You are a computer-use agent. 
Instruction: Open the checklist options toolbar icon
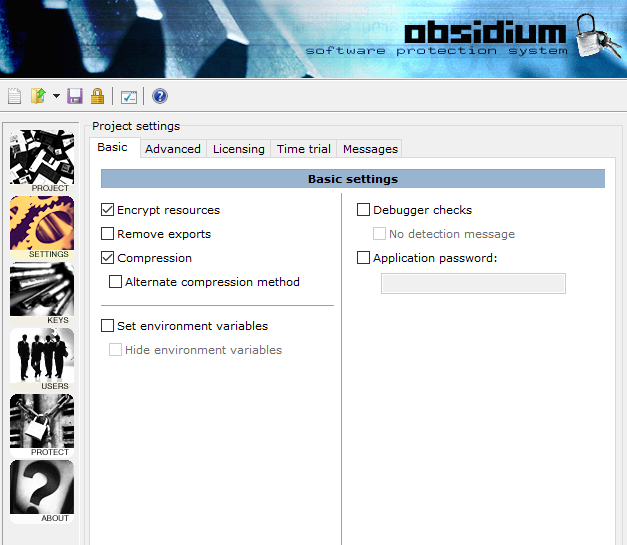[129, 97]
